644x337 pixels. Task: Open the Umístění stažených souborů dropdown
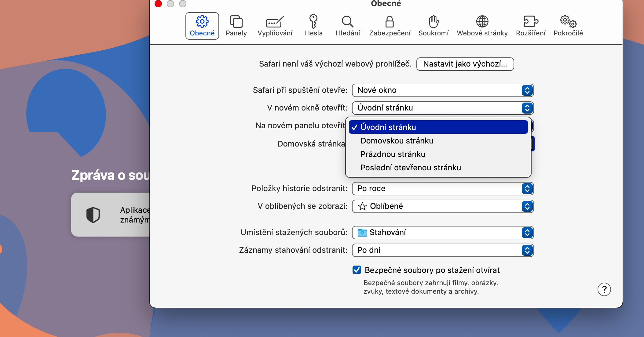tap(442, 233)
